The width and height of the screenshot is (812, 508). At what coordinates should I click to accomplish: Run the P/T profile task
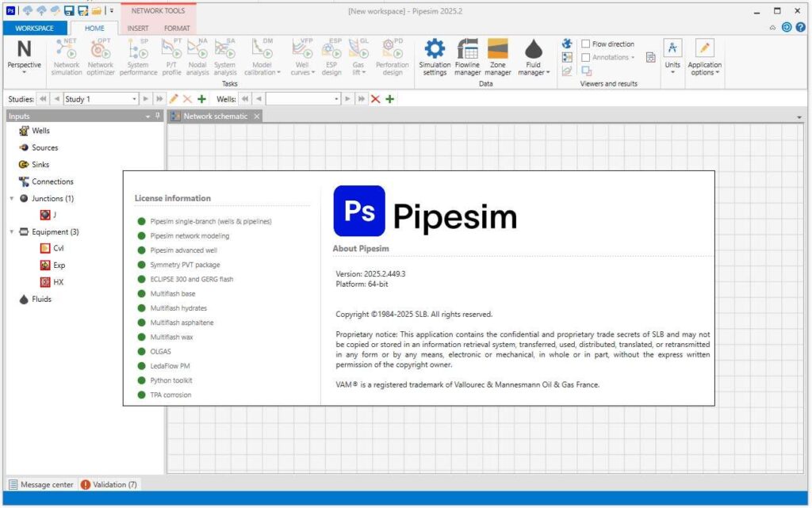[x=171, y=57]
